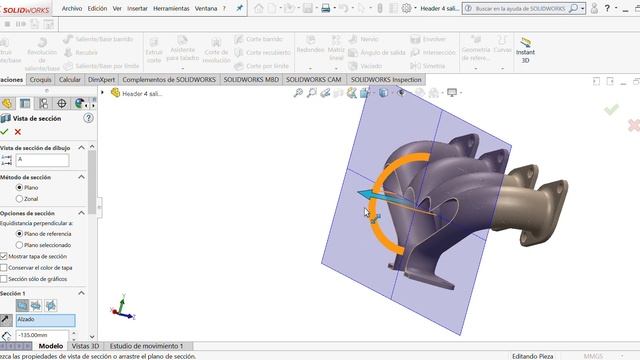
Task: Select the front plane section button
Action: click(x=22, y=305)
